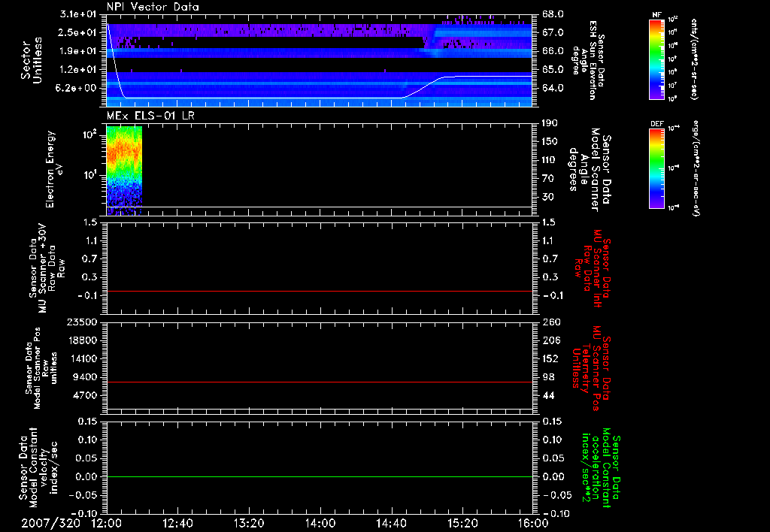The width and height of the screenshot is (770, 532).
Task: Click the 260 telemetry tick label
Action: pos(550,322)
